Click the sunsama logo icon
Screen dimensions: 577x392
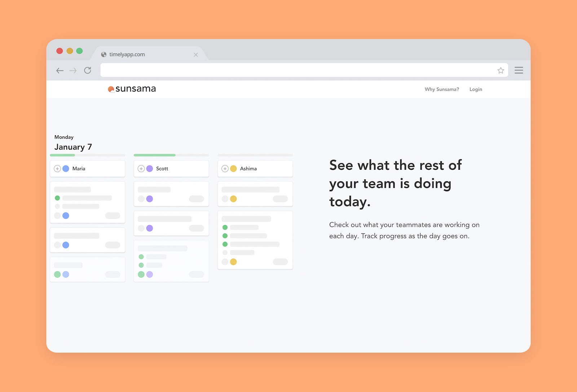pos(110,89)
